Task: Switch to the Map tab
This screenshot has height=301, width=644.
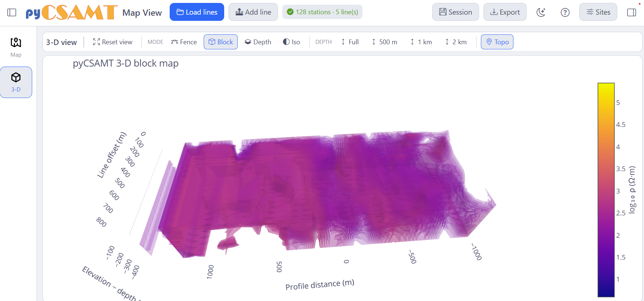Action: pos(16,47)
